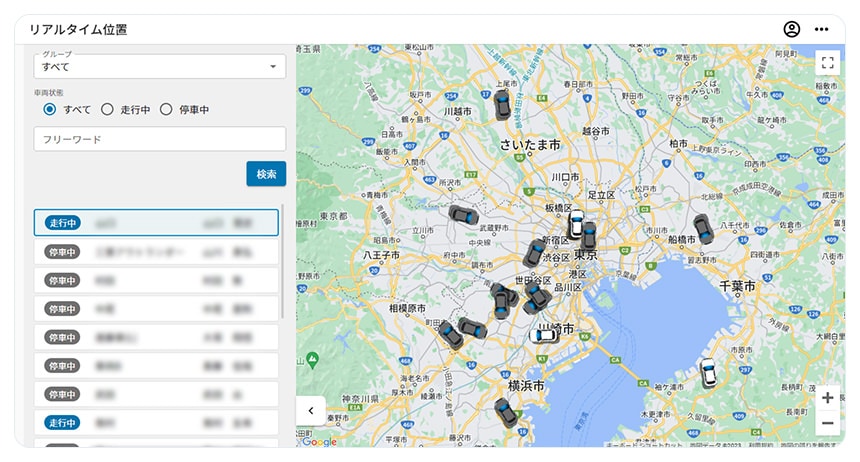Select the downward-facing car southwest of 世田谷区
This screenshot has height=462, width=860.
coord(501,304)
